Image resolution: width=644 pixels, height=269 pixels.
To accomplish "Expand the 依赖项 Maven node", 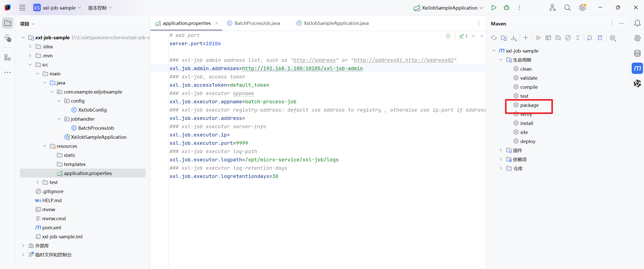I will (501, 159).
